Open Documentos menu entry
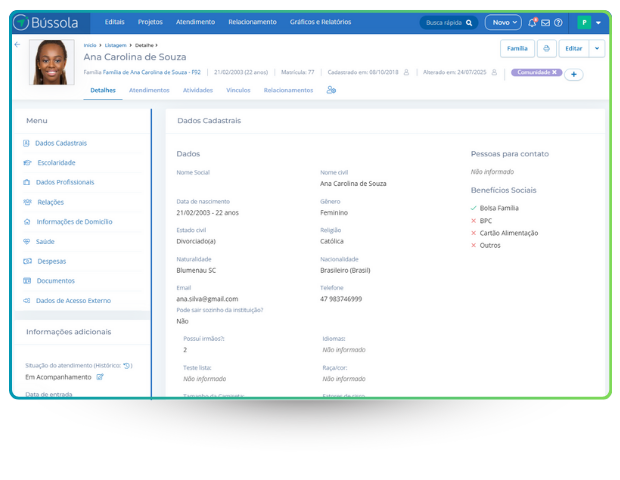 pos(56,281)
